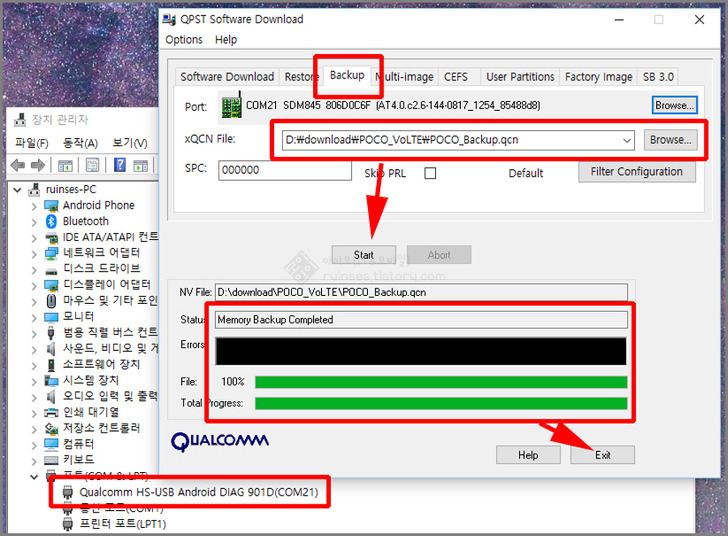Click the 디스플레이 어댑터 icon
This screenshot has height=536, width=728.
coord(51,285)
